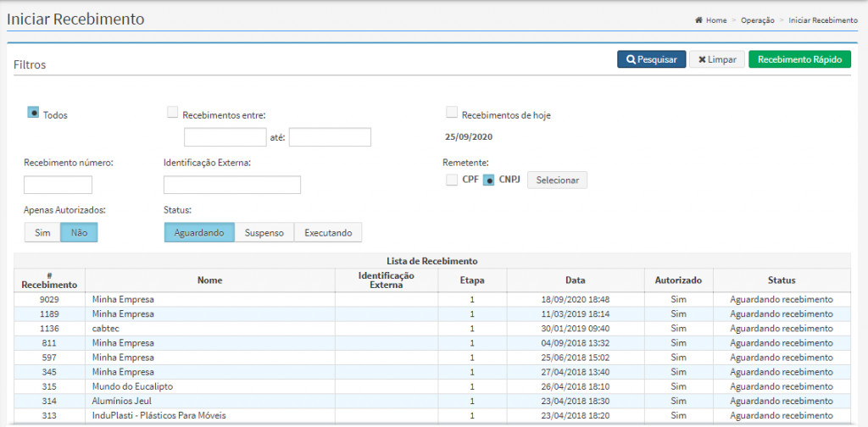The image size is (868, 427).
Task: Open the Operação breadcrumb link
Action: pos(757,20)
